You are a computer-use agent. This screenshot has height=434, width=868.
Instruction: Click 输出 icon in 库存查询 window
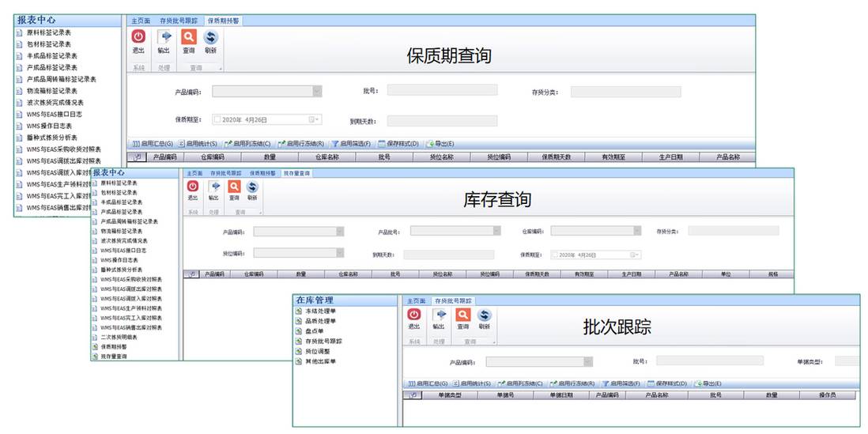[213, 191]
